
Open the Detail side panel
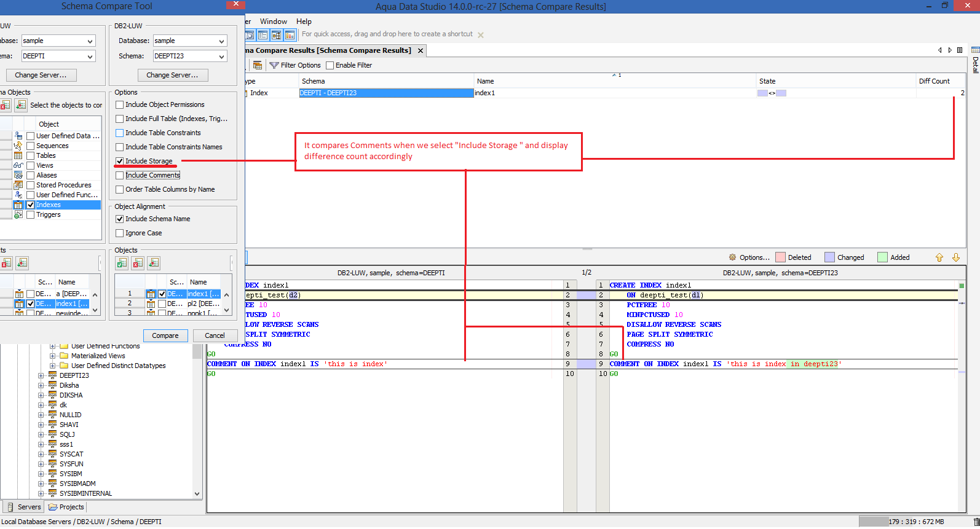(975, 60)
